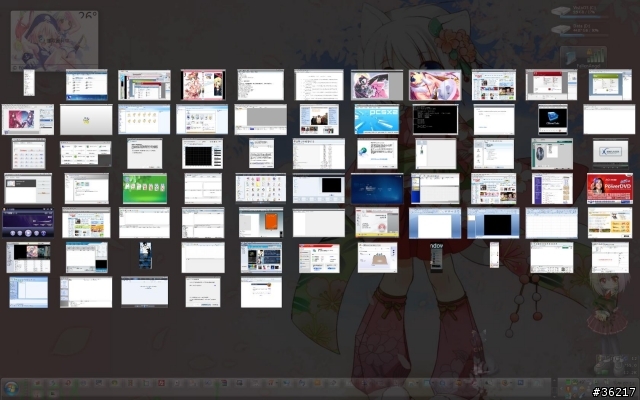Image resolution: width=640 pixels, height=400 pixels.
Task: Select the narrow dark gadget labeled 'ndow'
Action: [x=436, y=258]
